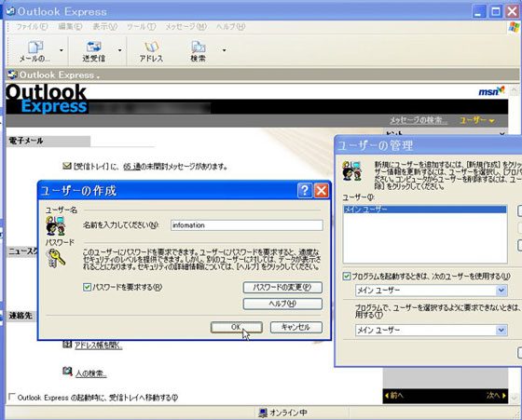This screenshot has height=420, width=522.
Task: Expand the Send/Receive dropdown arrow
Action: [120, 50]
